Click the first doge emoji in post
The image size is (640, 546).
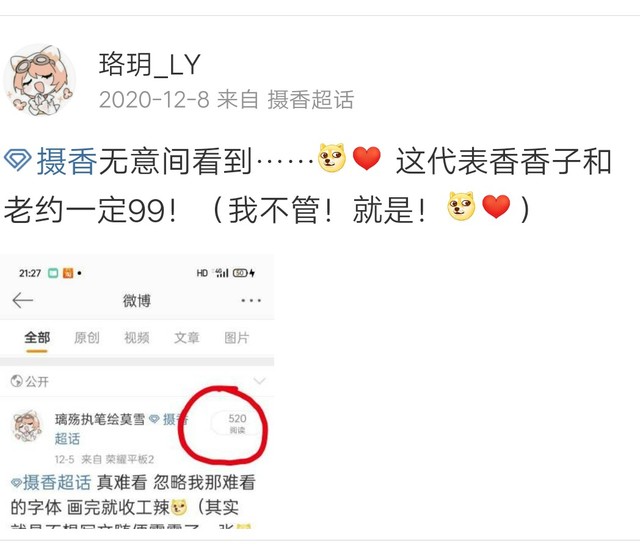click(x=332, y=158)
